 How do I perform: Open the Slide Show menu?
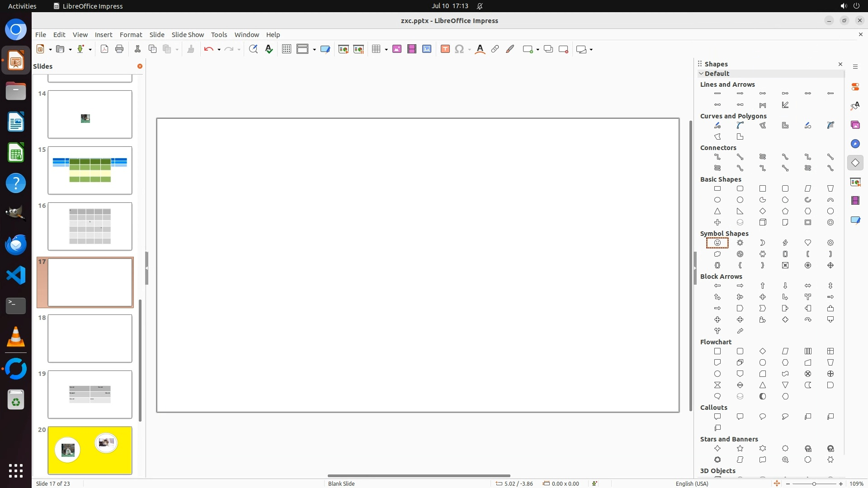pos(188,35)
